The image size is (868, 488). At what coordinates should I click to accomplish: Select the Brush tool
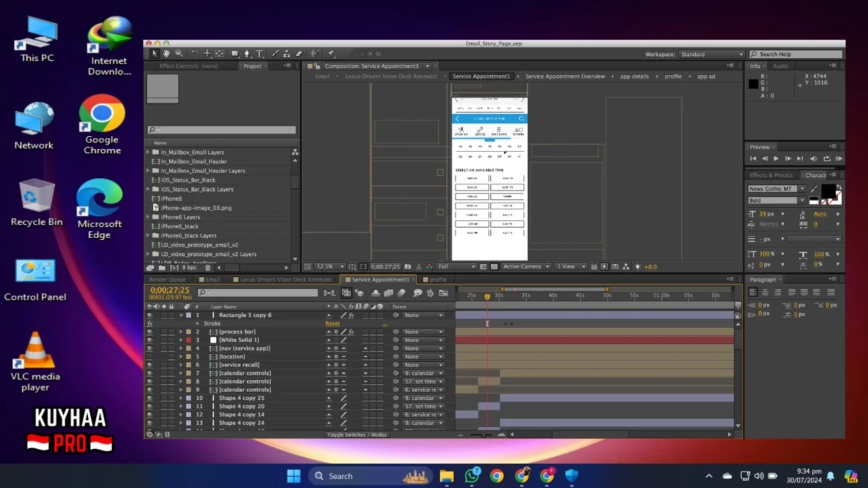click(x=275, y=54)
